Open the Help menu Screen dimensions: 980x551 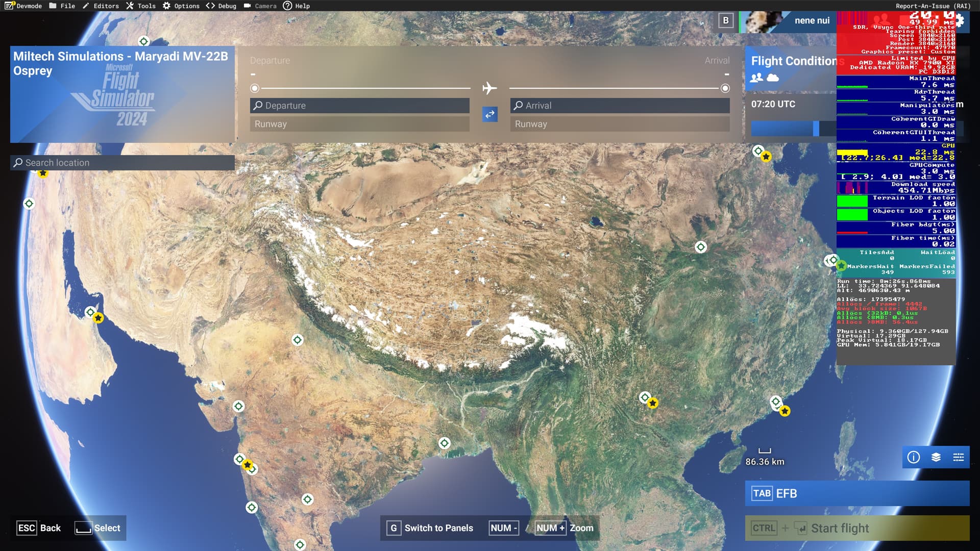[297, 6]
